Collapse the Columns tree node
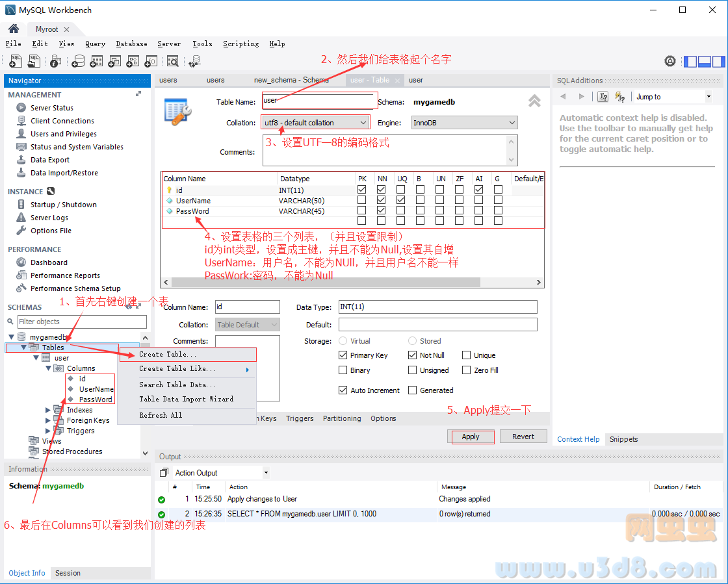This screenshot has height=584, width=728. point(48,368)
